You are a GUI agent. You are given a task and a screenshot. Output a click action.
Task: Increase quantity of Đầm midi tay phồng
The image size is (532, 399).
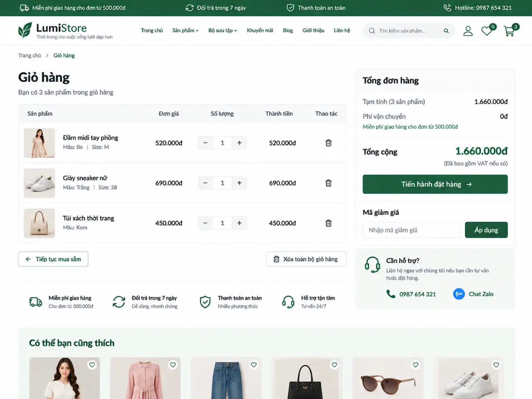(239, 143)
